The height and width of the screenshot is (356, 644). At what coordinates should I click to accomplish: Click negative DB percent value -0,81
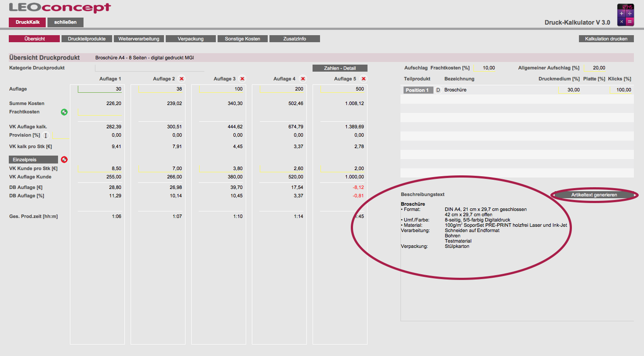tap(358, 196)
